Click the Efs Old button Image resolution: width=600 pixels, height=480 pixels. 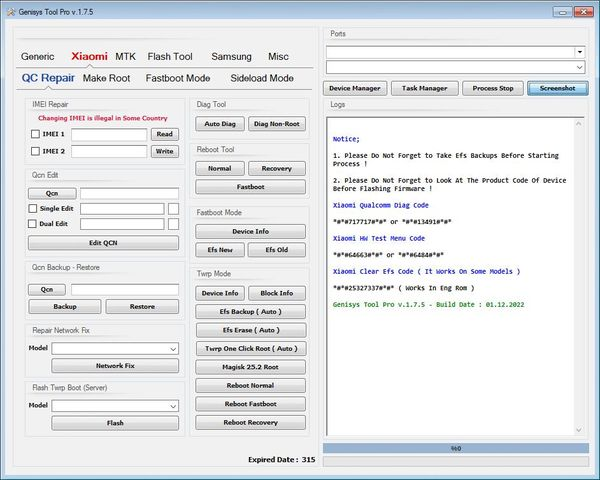(277, 250)
